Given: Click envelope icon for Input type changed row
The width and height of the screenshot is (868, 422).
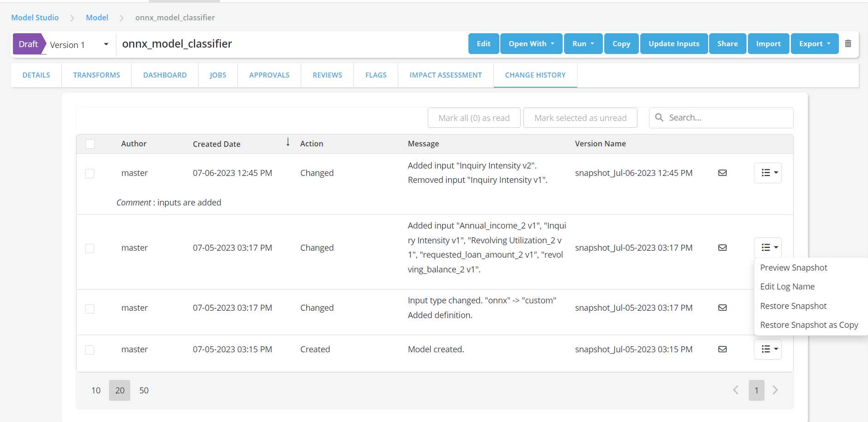Looking at the screenshot, I should pos(722,307).
